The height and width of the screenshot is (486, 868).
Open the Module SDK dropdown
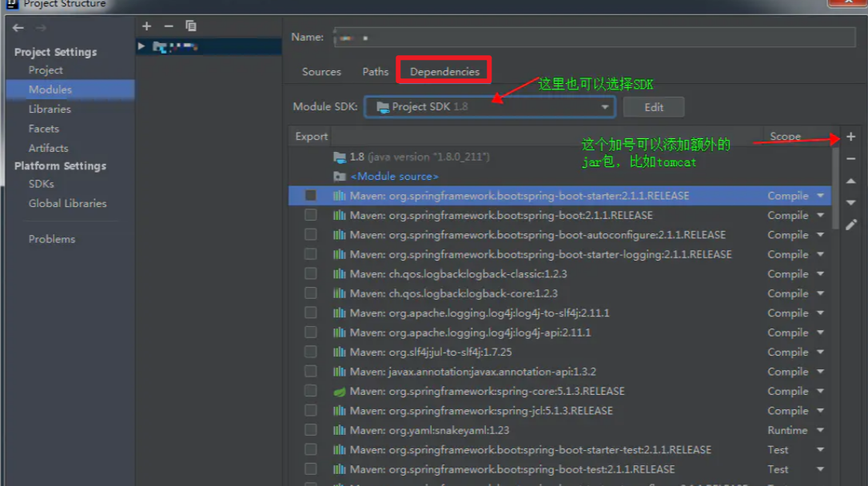point(604,106)
